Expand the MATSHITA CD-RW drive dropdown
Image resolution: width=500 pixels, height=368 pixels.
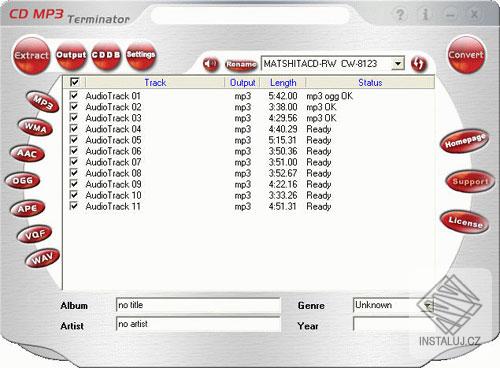pyautogui.click(x=398, y=63)
